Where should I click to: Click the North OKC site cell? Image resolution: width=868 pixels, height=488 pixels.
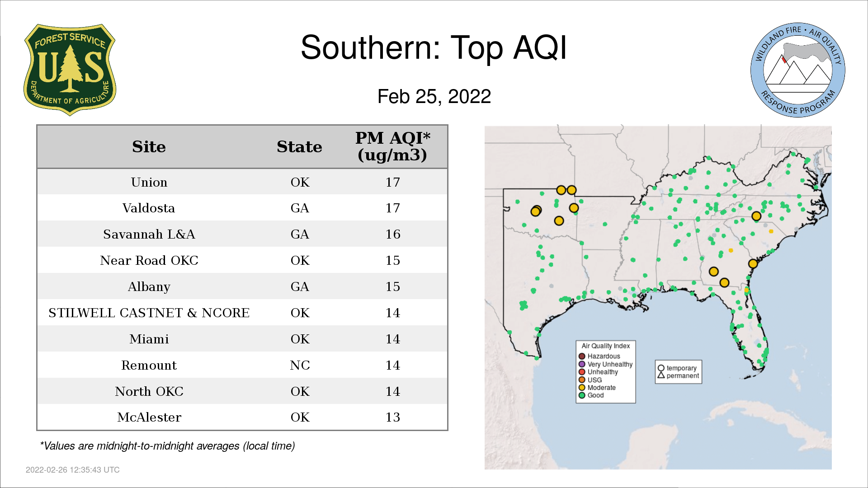coord(149,391)
